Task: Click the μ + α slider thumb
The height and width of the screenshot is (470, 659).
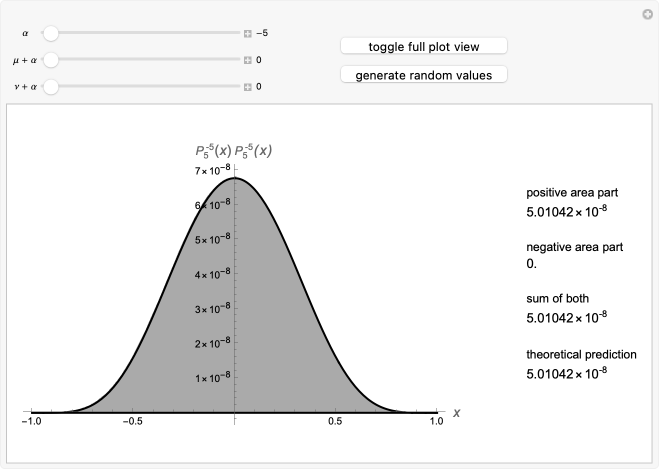Action: pos(51,60)
